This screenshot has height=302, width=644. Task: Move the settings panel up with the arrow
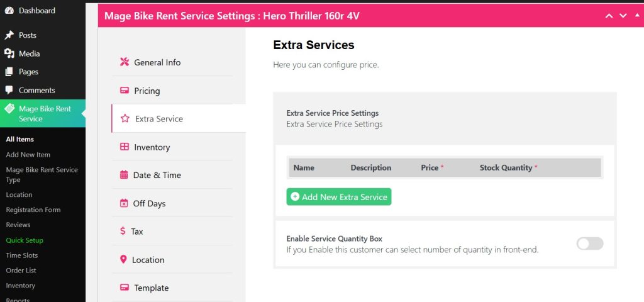coord(609,16)
